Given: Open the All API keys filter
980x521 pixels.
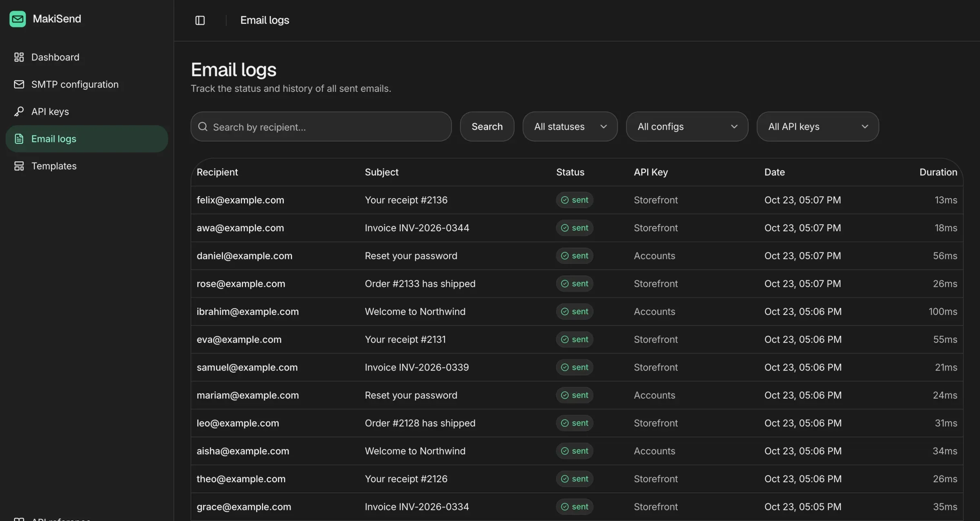Looking at the screenshot, I should (817, 126).
